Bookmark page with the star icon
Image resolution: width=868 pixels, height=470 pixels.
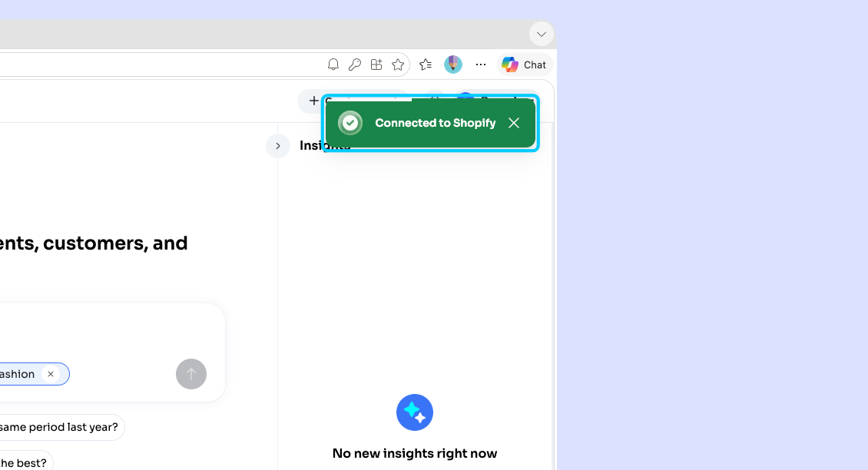click(x=398, y=65)
